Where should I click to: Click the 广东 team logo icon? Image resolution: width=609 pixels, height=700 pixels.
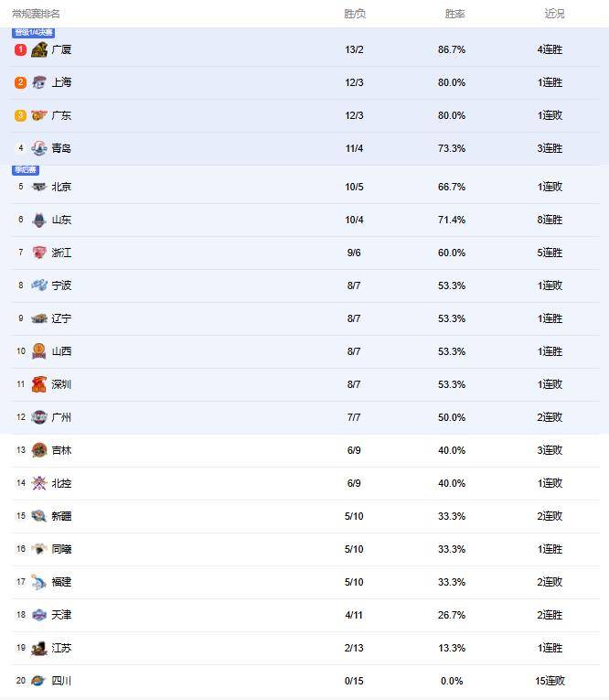39,115
